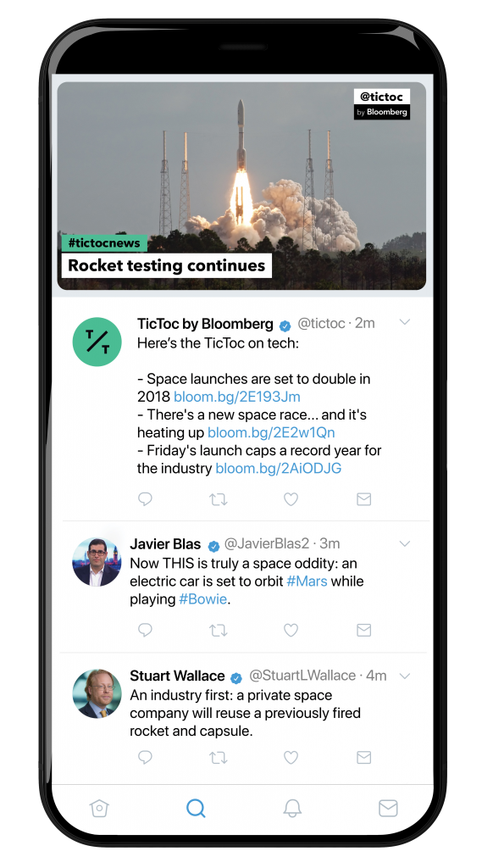Viewport: 482px width, 868px height.
Task: Tap the #Mars hashtag
Action: click(307, 581)
